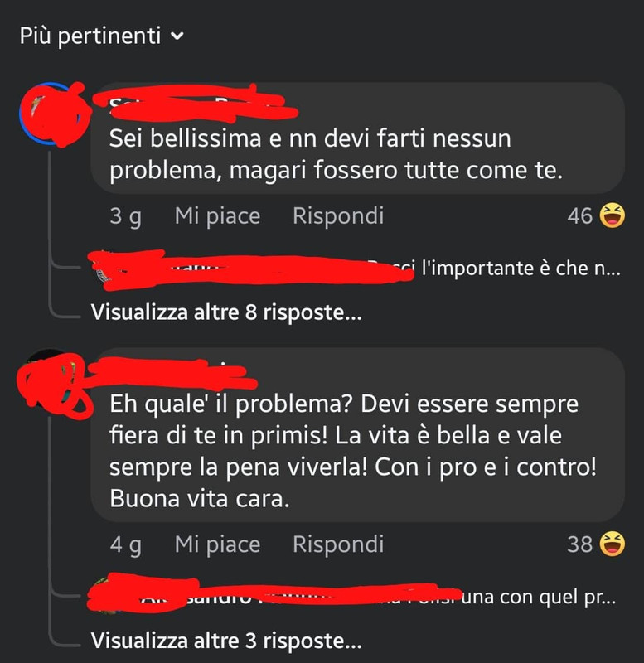Image resolution: width=644 pixels, height=663 pixels.
Task: Open the first comment author's redacted name
Action: pos(196,104)
